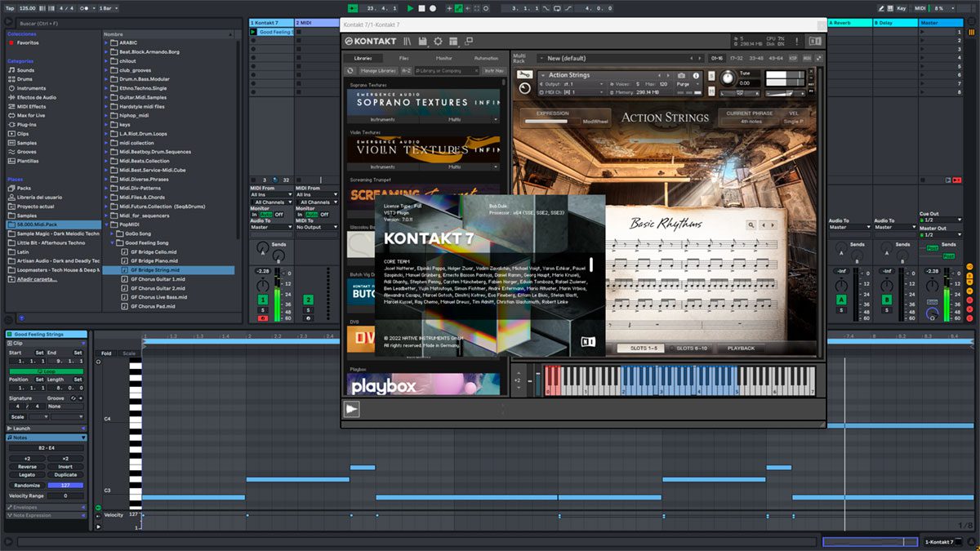Click the Randomize velocity button
This screenshot has width=980, height=551.
click(x=27, y=486)
